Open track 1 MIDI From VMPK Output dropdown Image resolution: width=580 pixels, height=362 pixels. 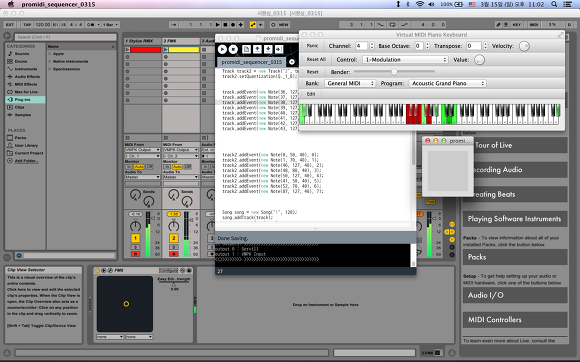point(142,150)
